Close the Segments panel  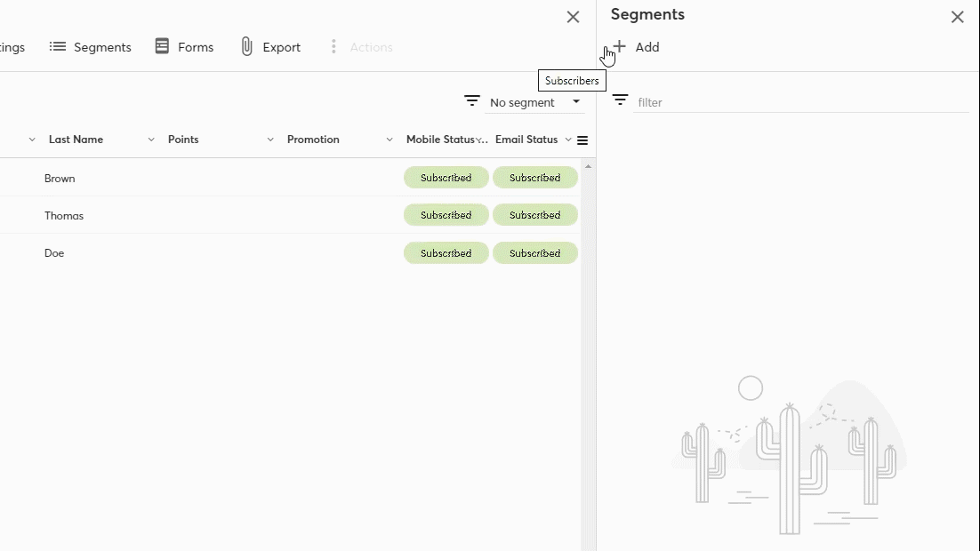pos(957,17)
